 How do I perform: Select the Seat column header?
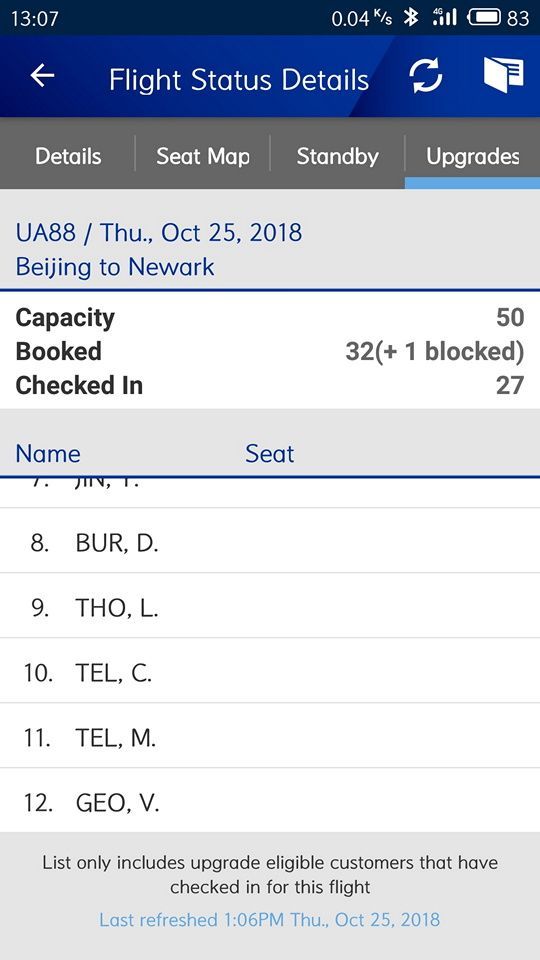[x=269, y=454]
